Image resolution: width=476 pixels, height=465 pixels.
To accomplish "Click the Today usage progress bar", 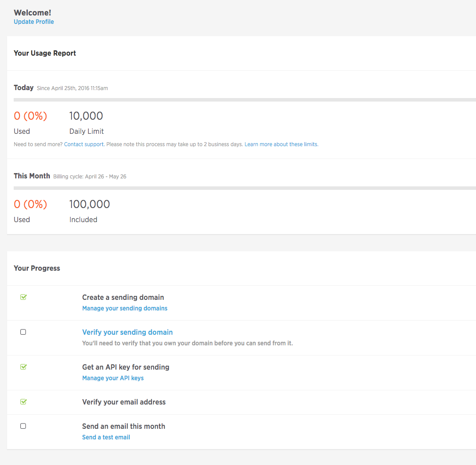I will coord(245,100).
